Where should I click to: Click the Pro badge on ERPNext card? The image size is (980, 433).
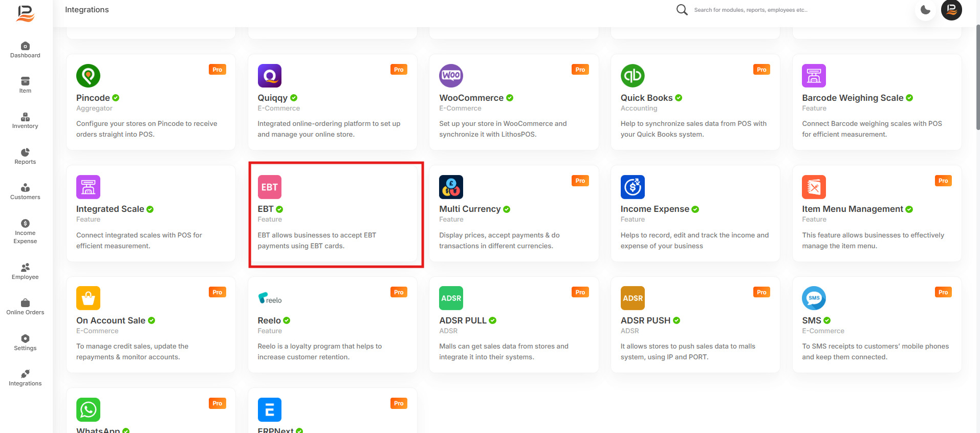(x=399, y=403)
